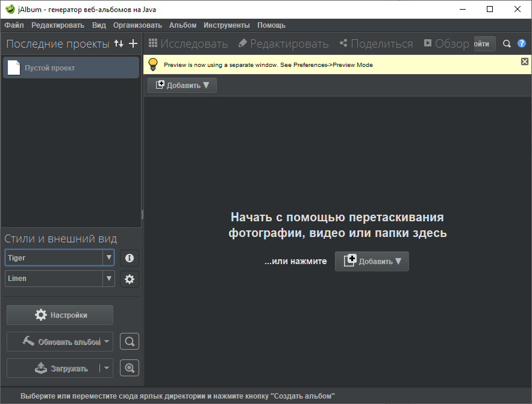This screenshot has height=404, width=532.
Task: Click the Настройки button
Action: click(x=60, y=315)
